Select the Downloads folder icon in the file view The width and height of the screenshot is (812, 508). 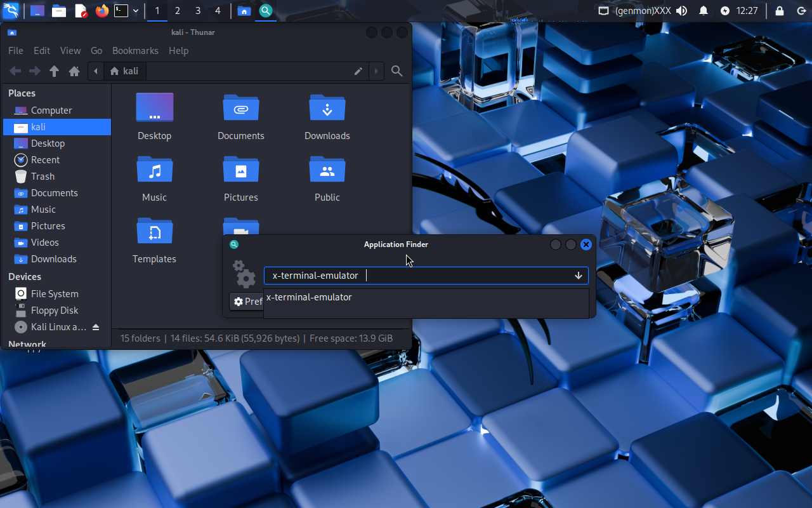point(327,108)
